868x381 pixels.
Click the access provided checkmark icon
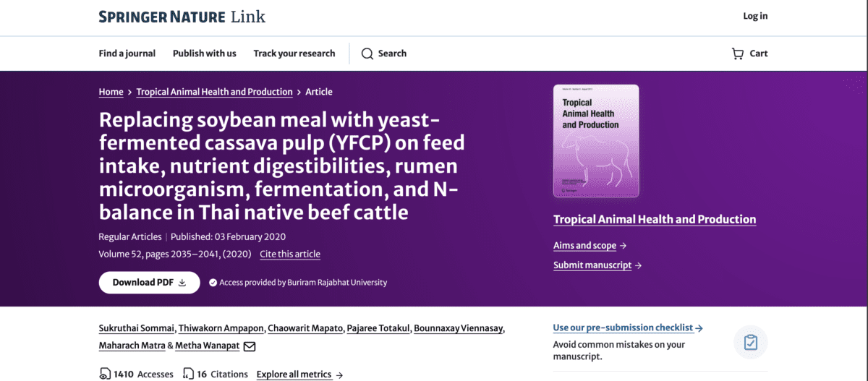[x=213, y=283]
